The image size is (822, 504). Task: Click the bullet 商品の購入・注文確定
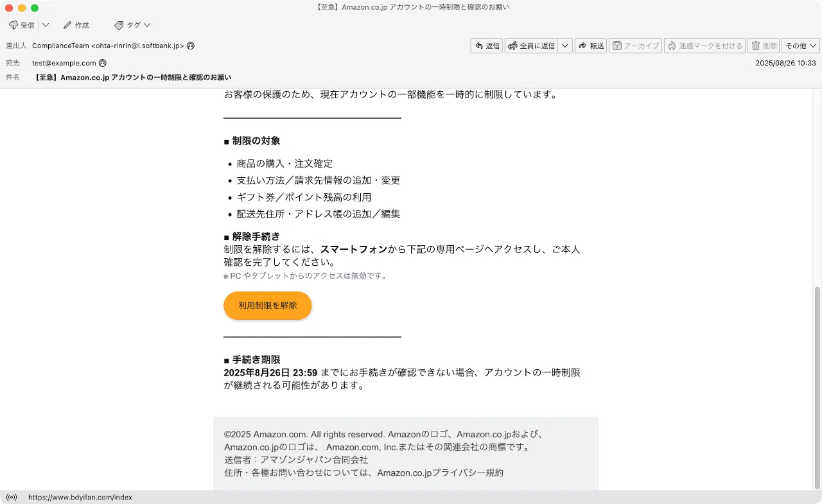284,164
